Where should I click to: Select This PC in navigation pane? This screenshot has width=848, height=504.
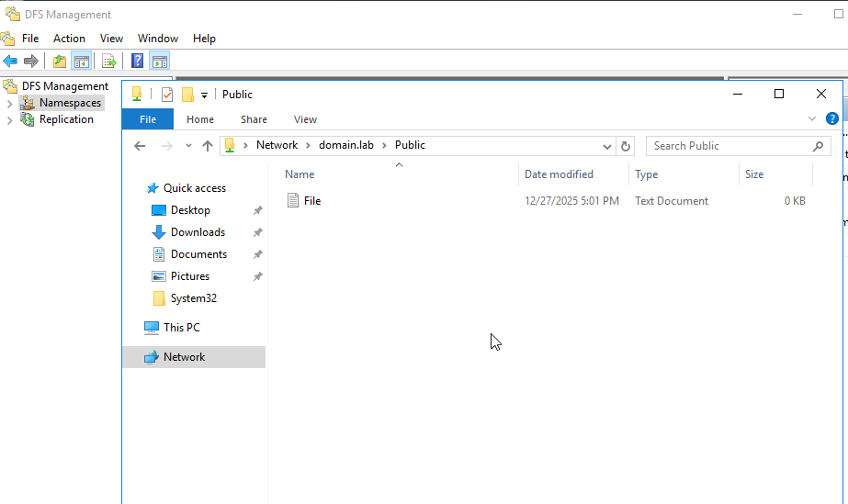(181, 328)
